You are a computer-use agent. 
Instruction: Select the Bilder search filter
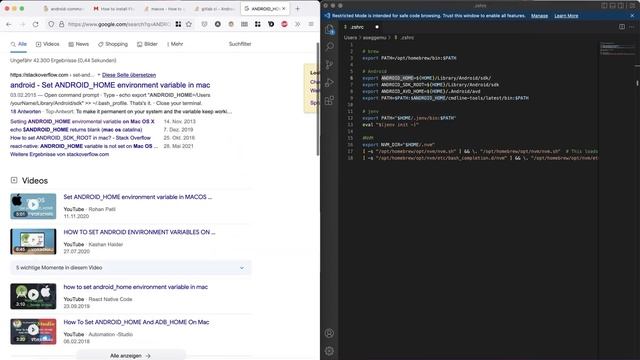147,44
